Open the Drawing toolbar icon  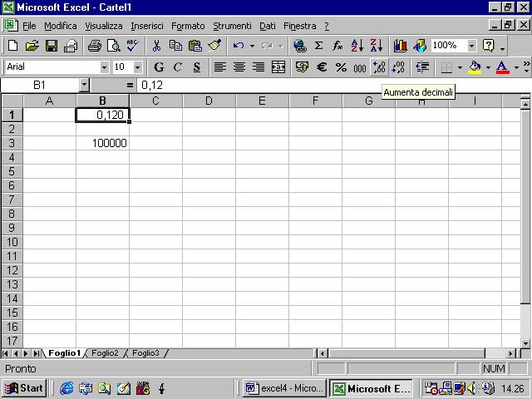point(420,46)
